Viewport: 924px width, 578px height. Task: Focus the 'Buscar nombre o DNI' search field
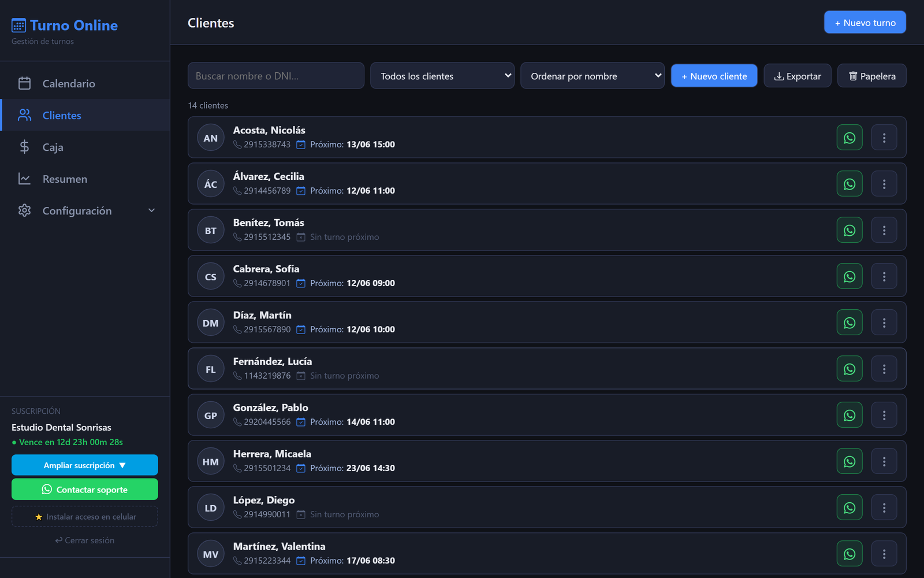tap(276, 76)
